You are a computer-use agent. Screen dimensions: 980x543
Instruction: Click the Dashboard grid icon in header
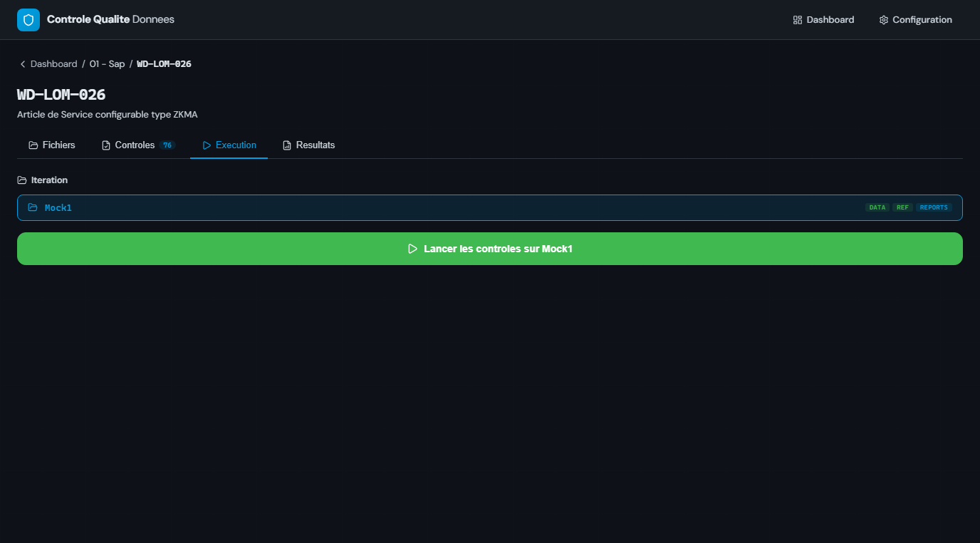(x=798, y=20)
